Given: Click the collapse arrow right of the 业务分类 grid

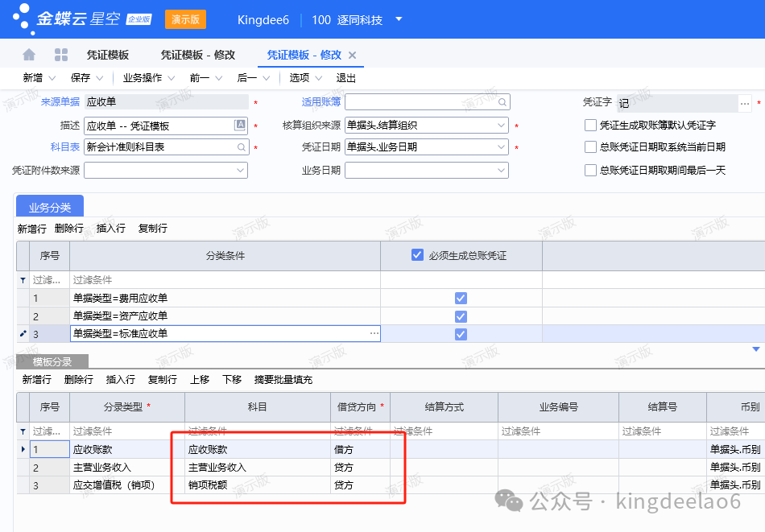Looking at the screenshot, I should 755,349.
